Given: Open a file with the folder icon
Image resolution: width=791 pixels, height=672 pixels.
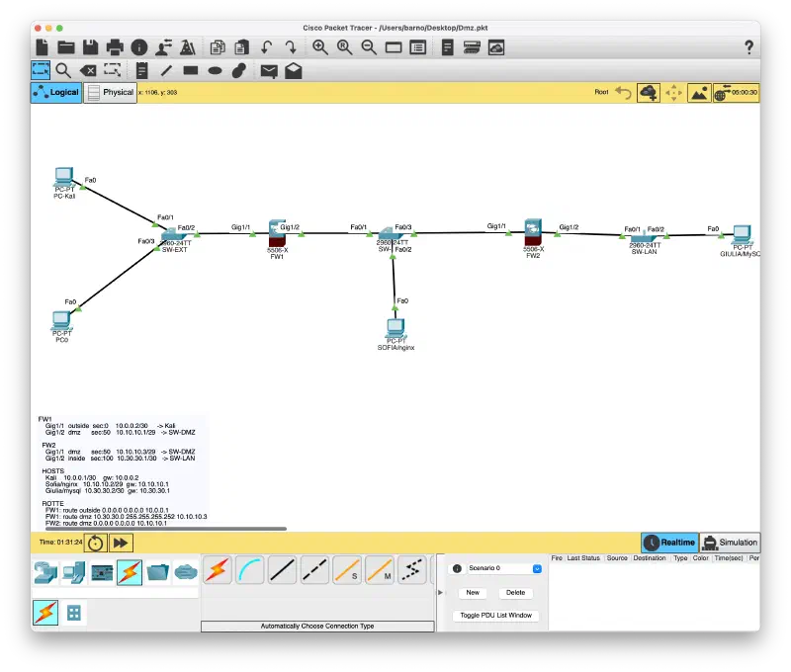Looking at the screenshot, I should click(66, 47).
